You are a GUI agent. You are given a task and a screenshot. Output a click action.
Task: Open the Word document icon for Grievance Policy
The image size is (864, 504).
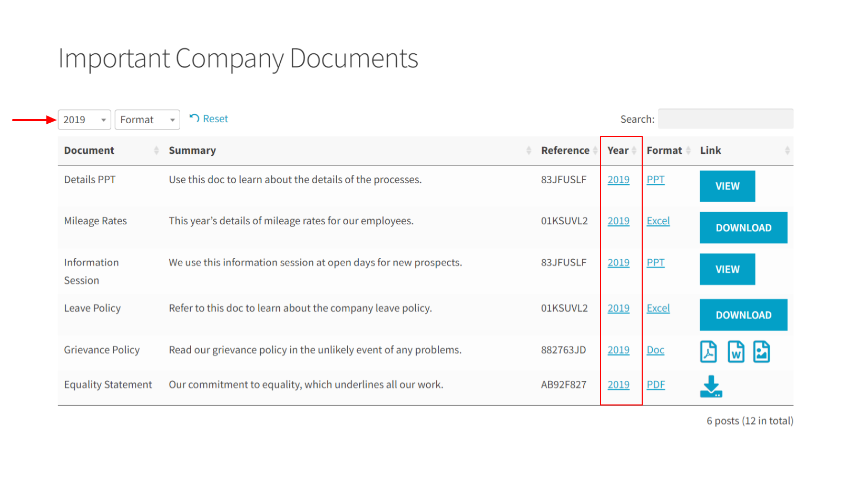coord(735,352)
